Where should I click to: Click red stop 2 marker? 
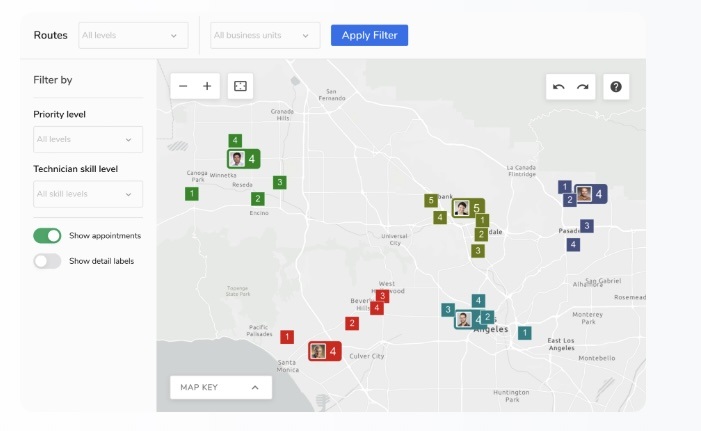pos(352,323)
